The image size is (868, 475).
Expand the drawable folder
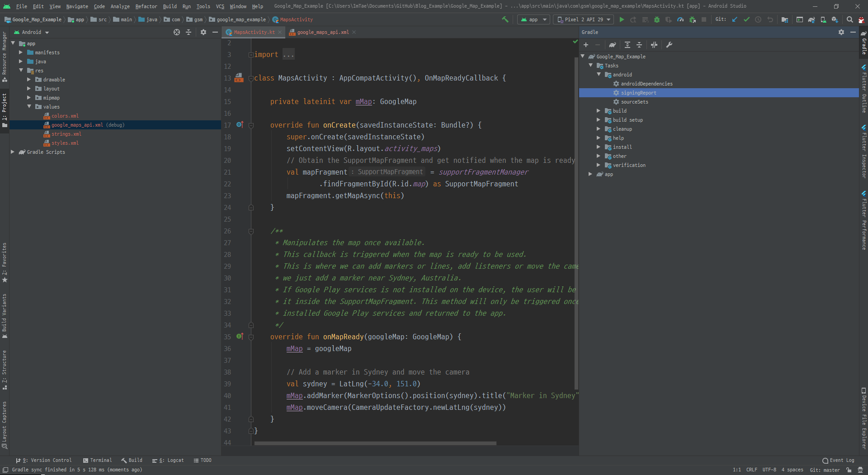click(29, 80)
